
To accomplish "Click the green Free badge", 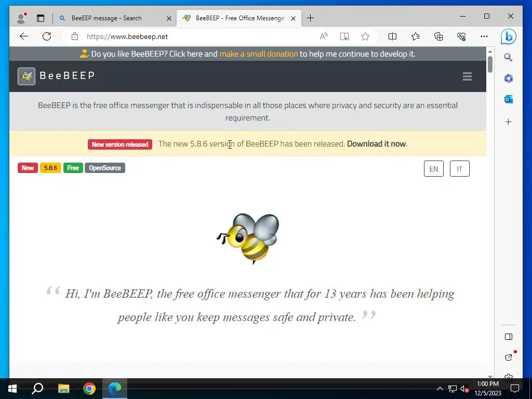I will coord(73,168).
